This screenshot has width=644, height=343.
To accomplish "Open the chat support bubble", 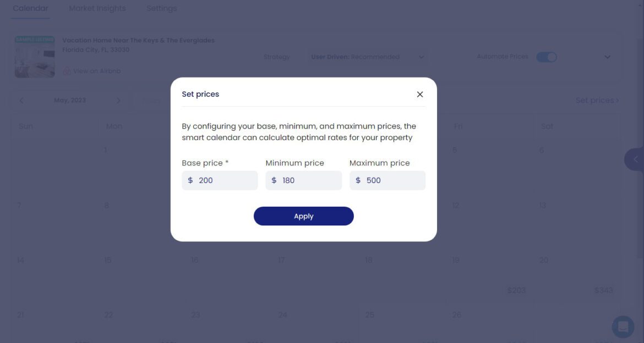I will pyautogui.click(x=622, y=327).
